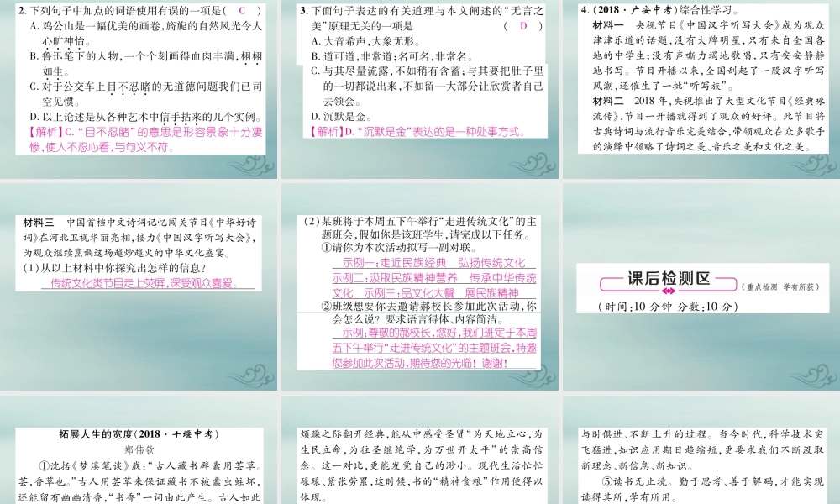Click task ① "请你为本次活动拟写一副对联"
The height and width of the screenshot is (504, 840).
click(x=399, y=248)
